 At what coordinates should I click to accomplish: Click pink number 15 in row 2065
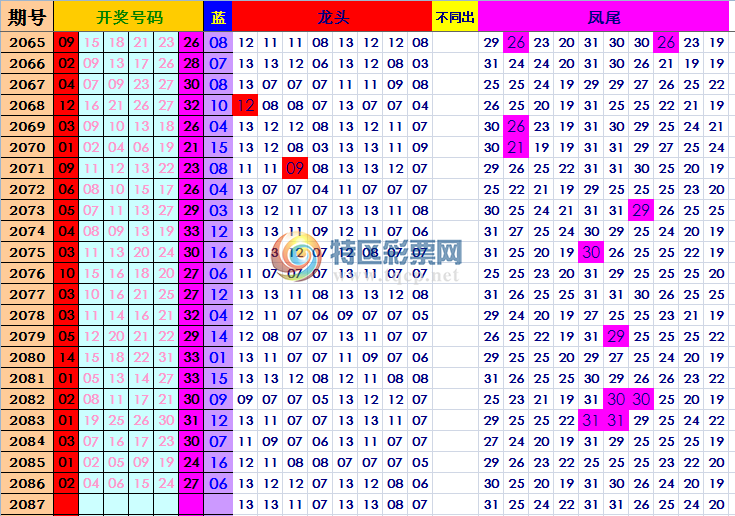click(91, 43)
